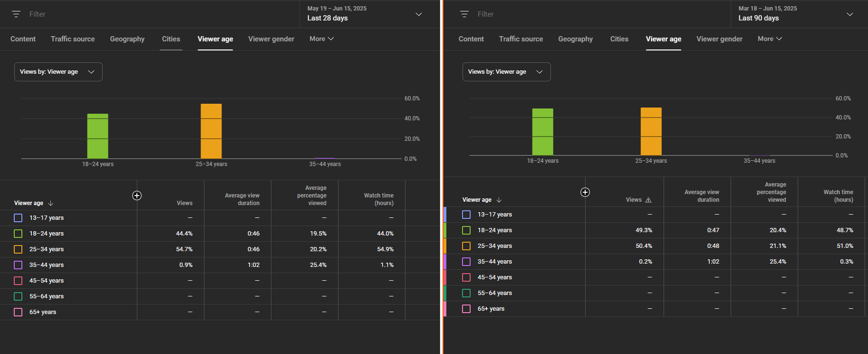Screen dimensions: 868x354
Task: Click Average view duration header in right table
Action: click(702, 196)
